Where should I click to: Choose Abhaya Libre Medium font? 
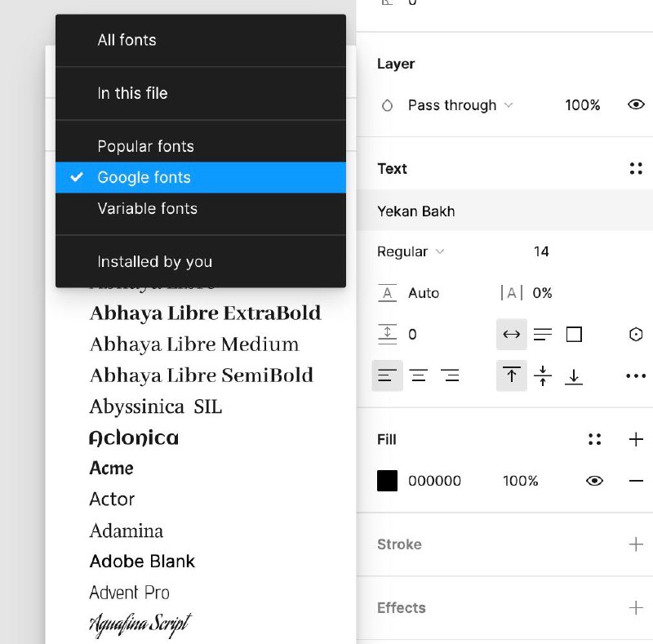[x=194, y=344]
